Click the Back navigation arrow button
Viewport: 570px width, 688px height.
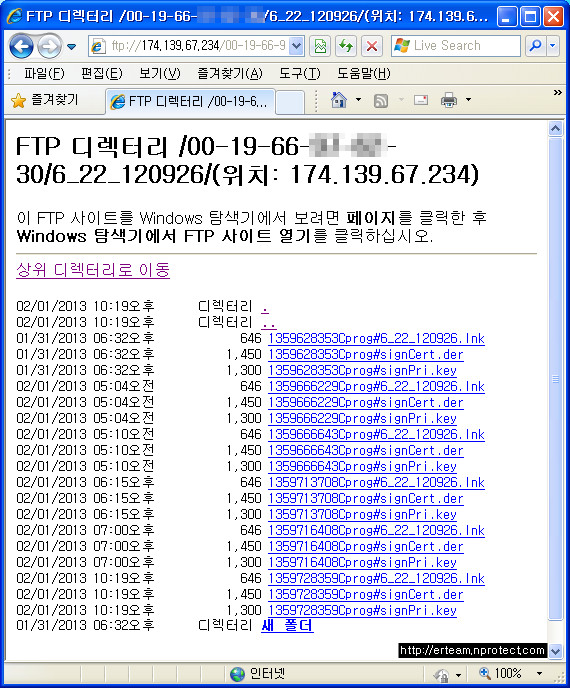(21, 46)
